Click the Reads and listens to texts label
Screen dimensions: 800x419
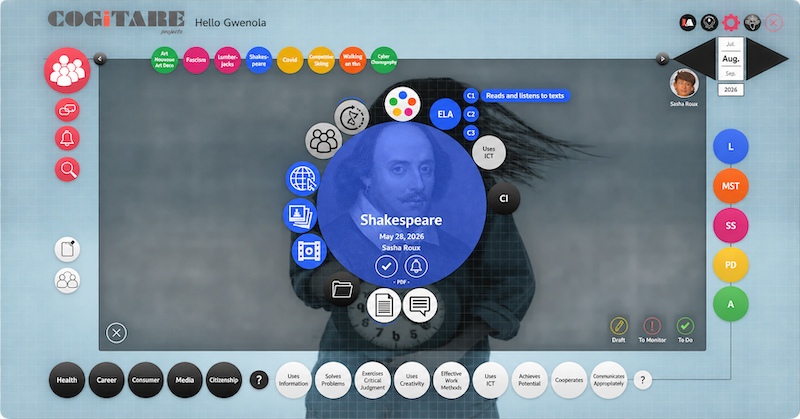pyautogui.click(x=525, y=95)
